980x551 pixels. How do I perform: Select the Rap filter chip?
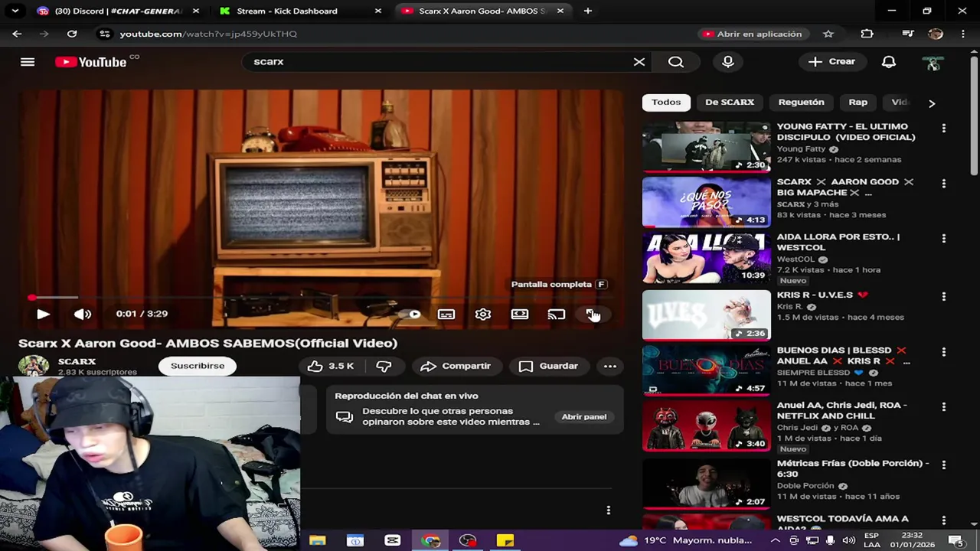[858, 103]
